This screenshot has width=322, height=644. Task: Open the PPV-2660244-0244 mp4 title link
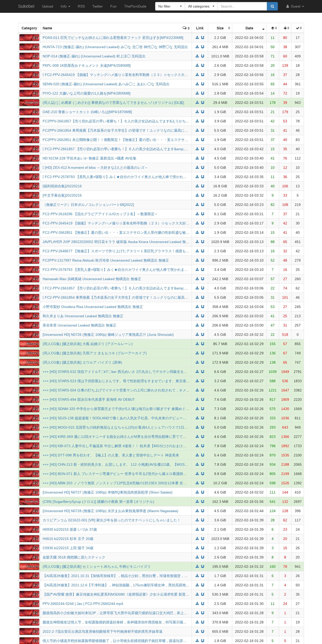[83, 604]
